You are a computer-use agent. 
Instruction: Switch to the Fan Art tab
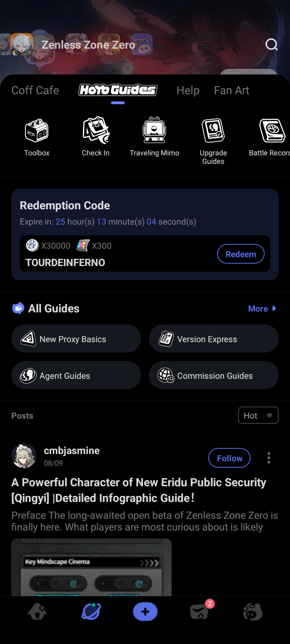[x=232, y=91]
